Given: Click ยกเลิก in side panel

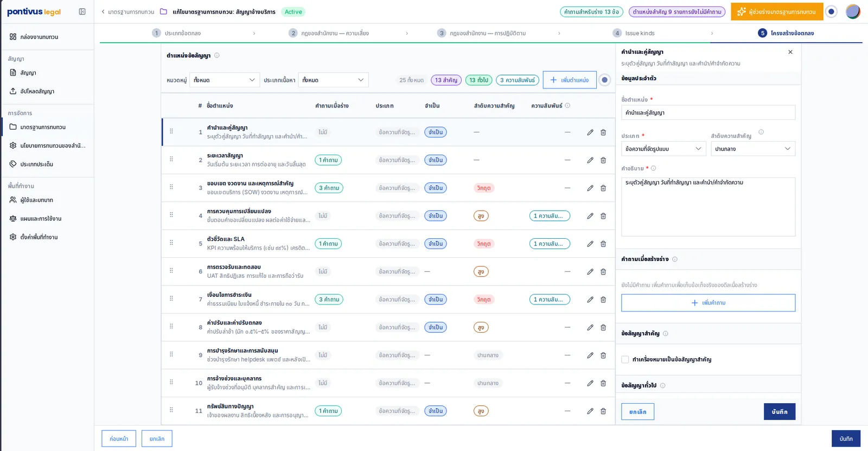Looking at the screenshot, I should [x=637, y=412].
